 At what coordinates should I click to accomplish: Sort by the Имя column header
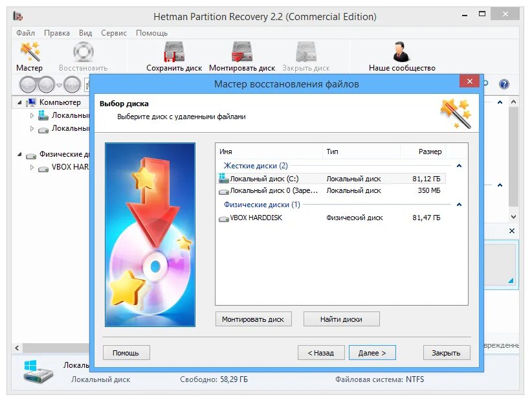[269, 152]
